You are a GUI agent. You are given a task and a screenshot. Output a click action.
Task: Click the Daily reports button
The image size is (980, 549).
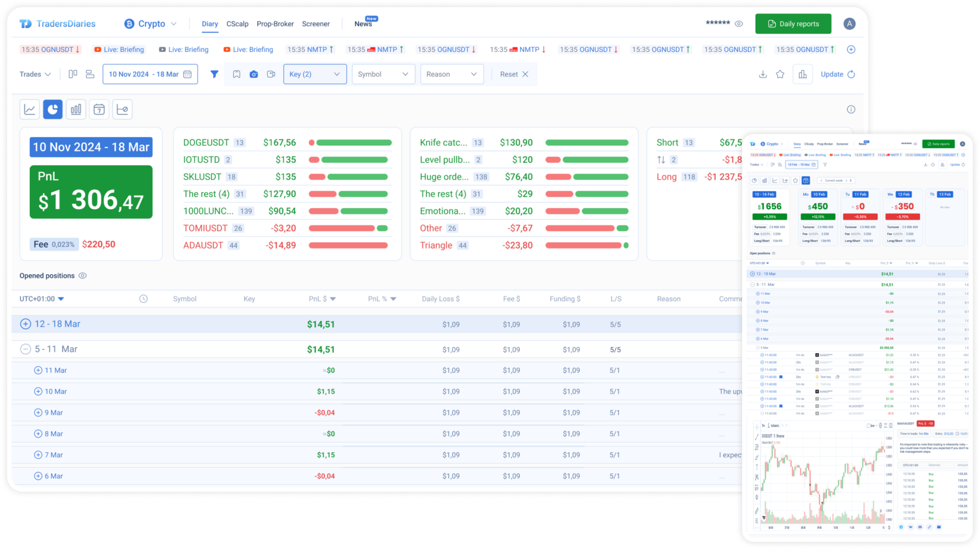tap(793, 23)
